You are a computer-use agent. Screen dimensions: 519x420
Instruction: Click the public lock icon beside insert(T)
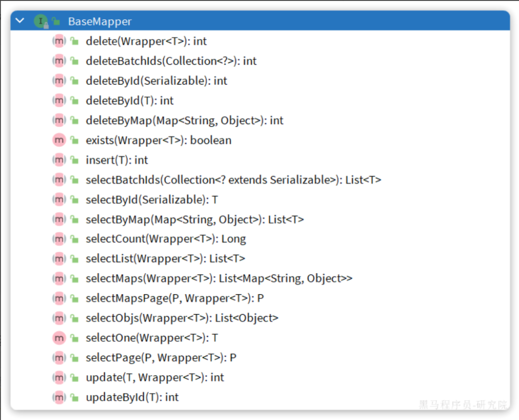[75, 160]
